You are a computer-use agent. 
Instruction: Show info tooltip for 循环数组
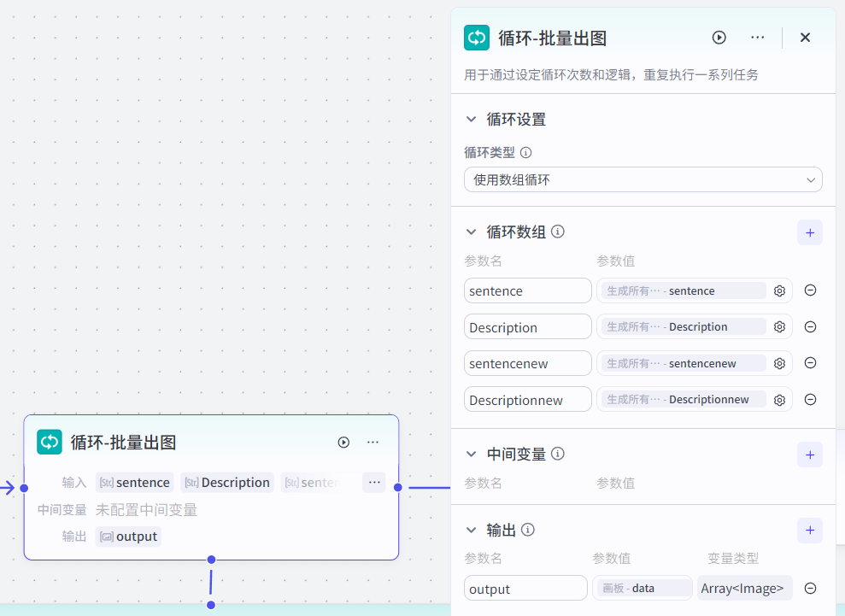[558, 232]
